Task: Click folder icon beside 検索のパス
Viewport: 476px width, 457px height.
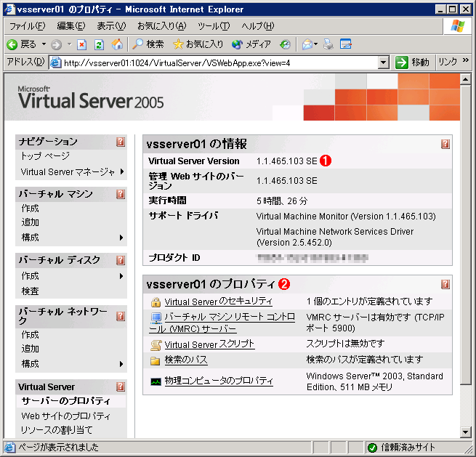Action: pos(156,360)
